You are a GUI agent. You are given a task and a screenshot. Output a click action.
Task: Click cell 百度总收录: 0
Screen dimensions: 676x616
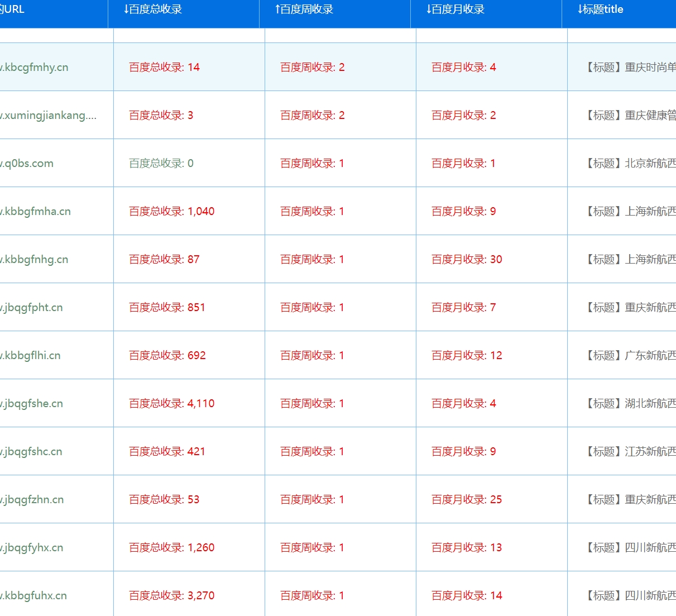(x=161, y=163)
